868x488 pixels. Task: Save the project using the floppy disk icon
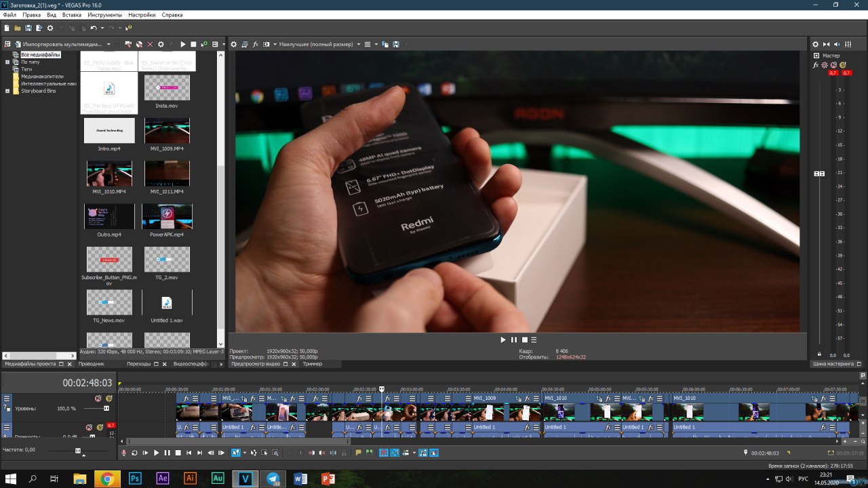coord(28,28)
